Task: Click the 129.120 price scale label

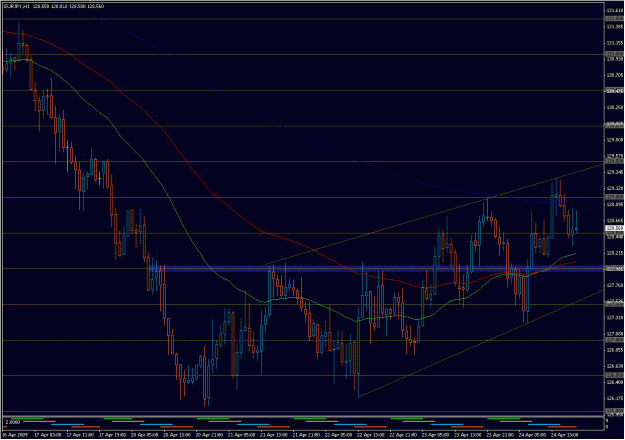Action: 615,188
